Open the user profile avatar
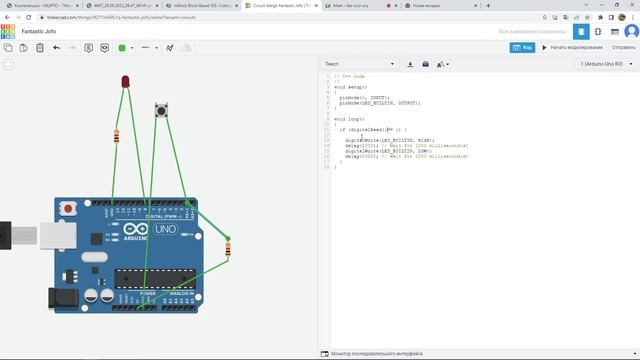 632,31
